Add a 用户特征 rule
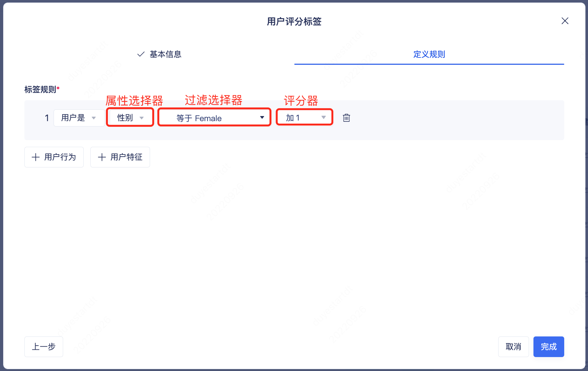The height and width of the screenshot is (371, 588). 120,157
